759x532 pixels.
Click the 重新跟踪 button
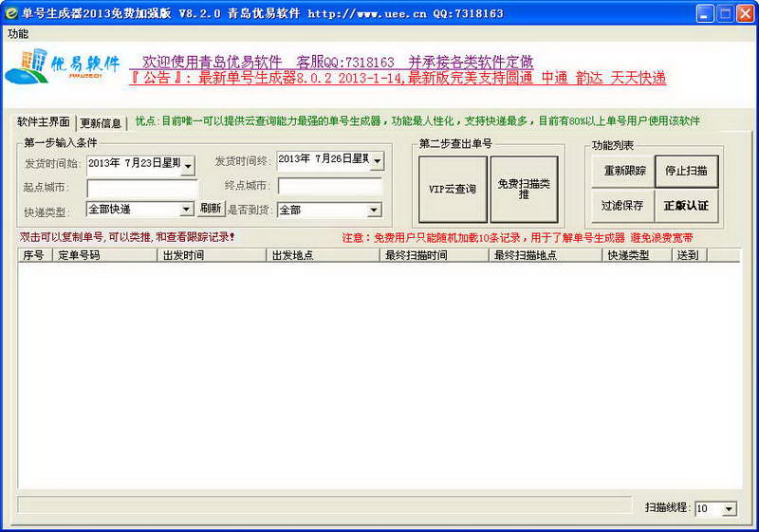coord(624,172)
